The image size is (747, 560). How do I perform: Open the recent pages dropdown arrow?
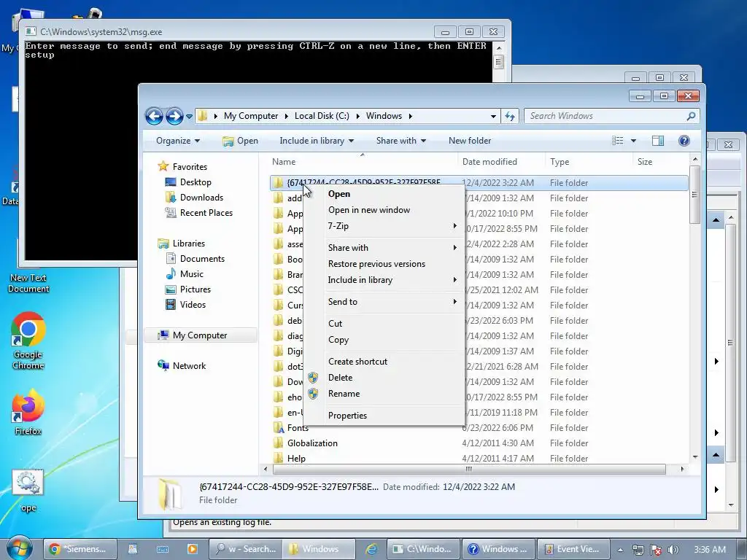coord(189,116)
